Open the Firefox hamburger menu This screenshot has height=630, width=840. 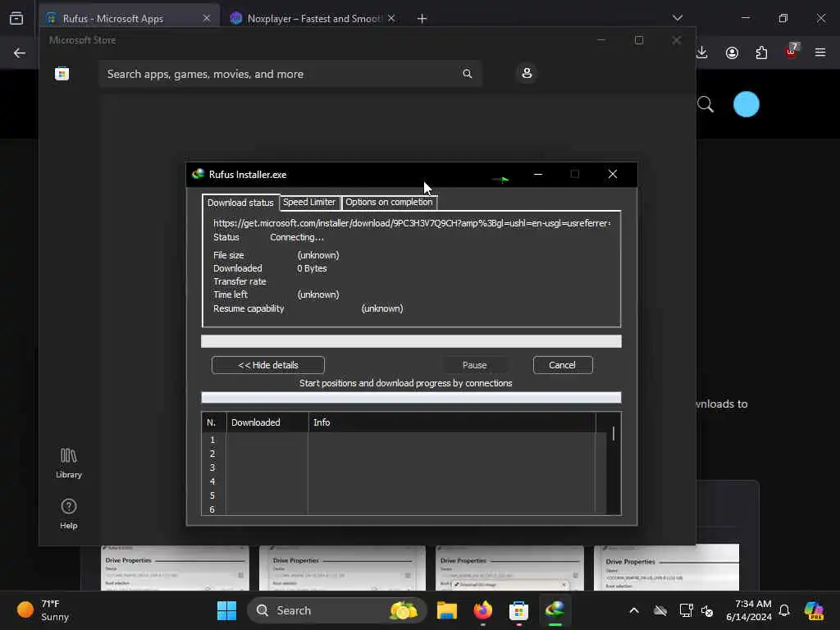click(820, 52)
